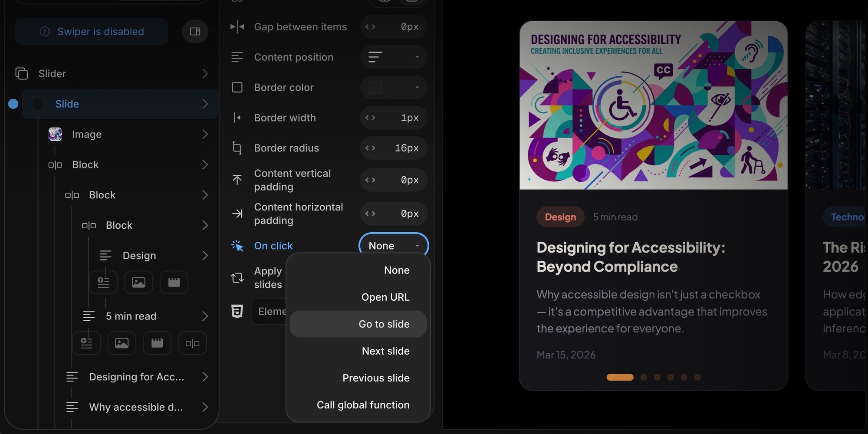
Task: Click the panel layout icon beside Swiper status
Action: coord(195,31)
